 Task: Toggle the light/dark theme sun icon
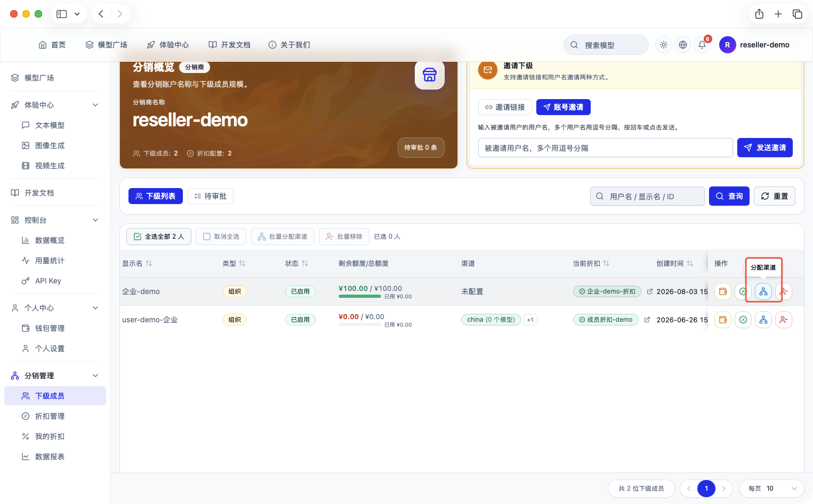pyautogui.click(x=663, y=45)
